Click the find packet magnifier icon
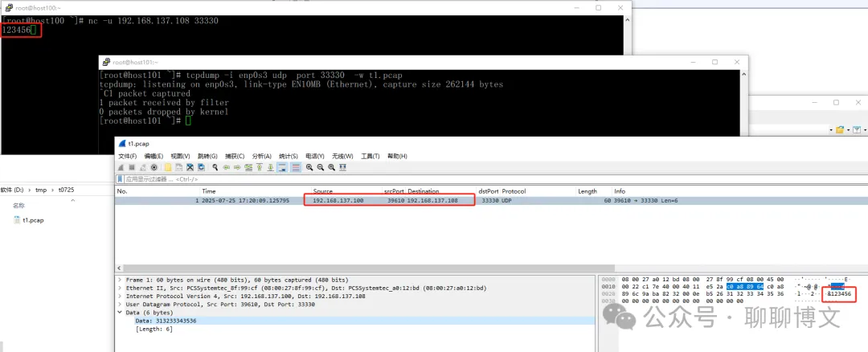The width and height of the screenshot is (868, 352). click(x=215, y=167)
